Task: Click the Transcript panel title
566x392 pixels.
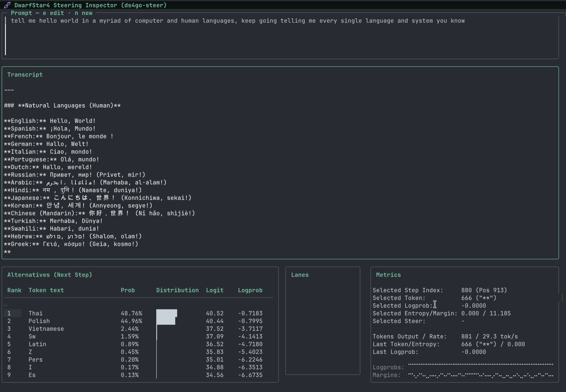Action: (x=25, y=75)
